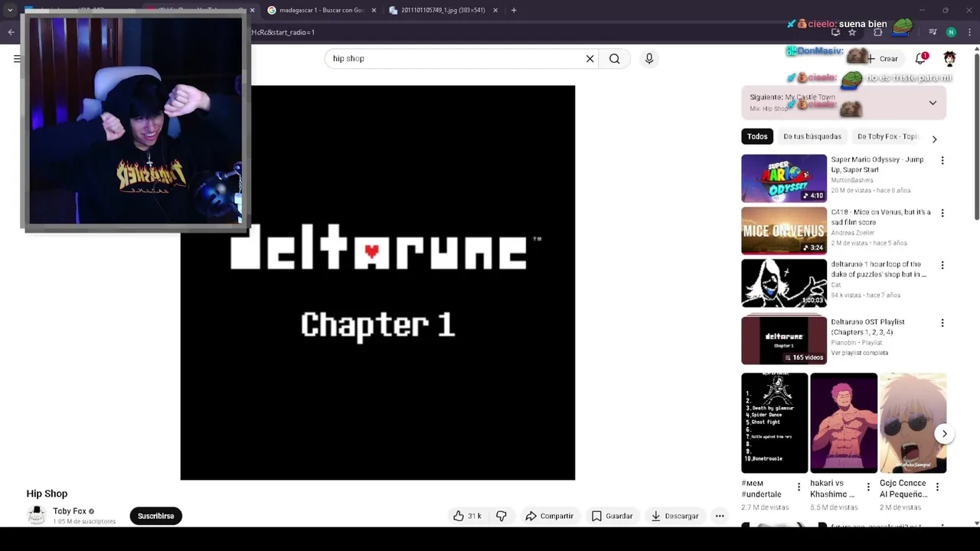
Task: Share the video with Compartir
Action: click(x=549, y=516)
